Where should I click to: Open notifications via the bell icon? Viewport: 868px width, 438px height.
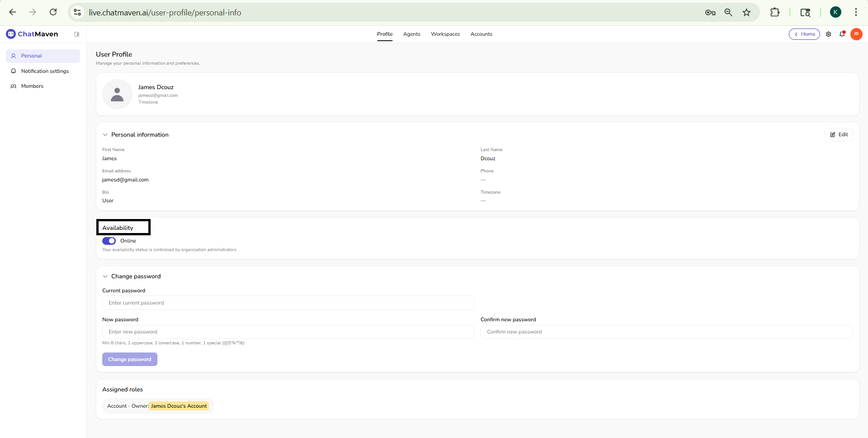point(842,34)
